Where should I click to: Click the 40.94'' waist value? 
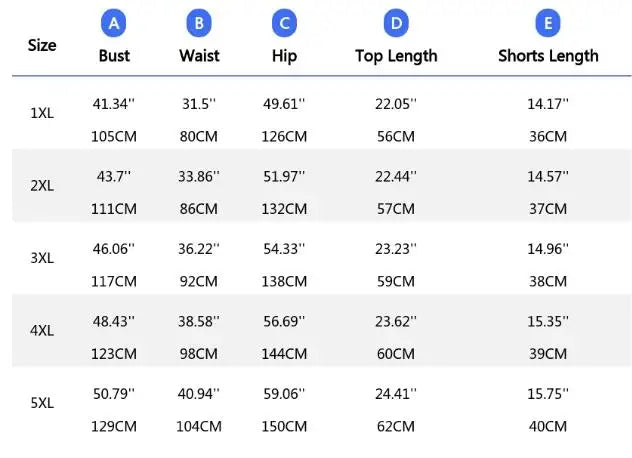tap(199, 393)
